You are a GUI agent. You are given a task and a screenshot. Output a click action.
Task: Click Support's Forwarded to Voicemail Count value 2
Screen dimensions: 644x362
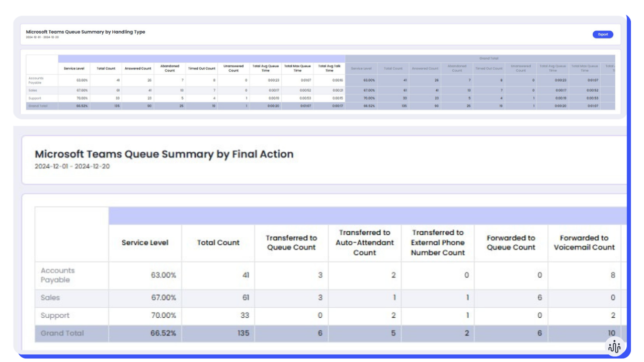pyautogui.click(x=613, y=316)
